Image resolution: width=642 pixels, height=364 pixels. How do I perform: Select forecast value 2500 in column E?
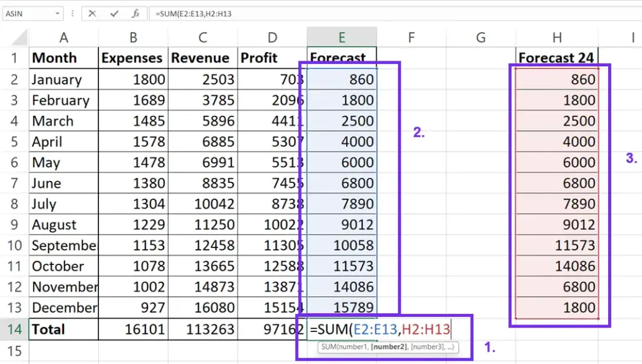(342, 121)
